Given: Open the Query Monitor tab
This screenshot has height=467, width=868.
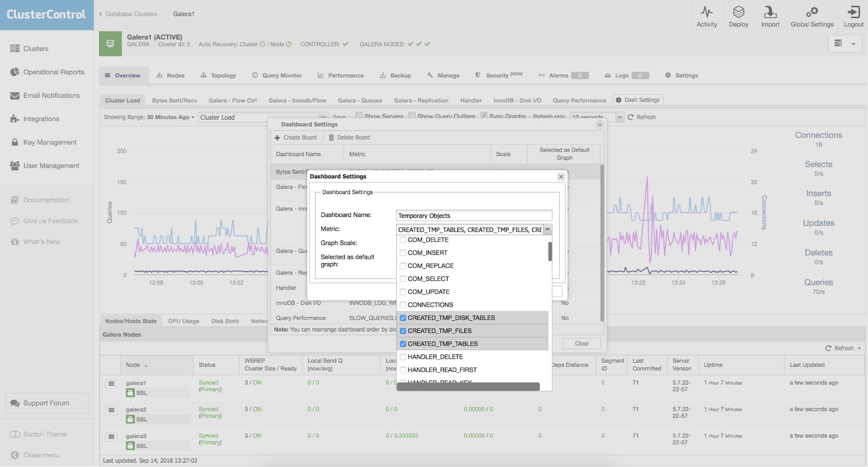Looking at the screenshot, I should [277, 76].
